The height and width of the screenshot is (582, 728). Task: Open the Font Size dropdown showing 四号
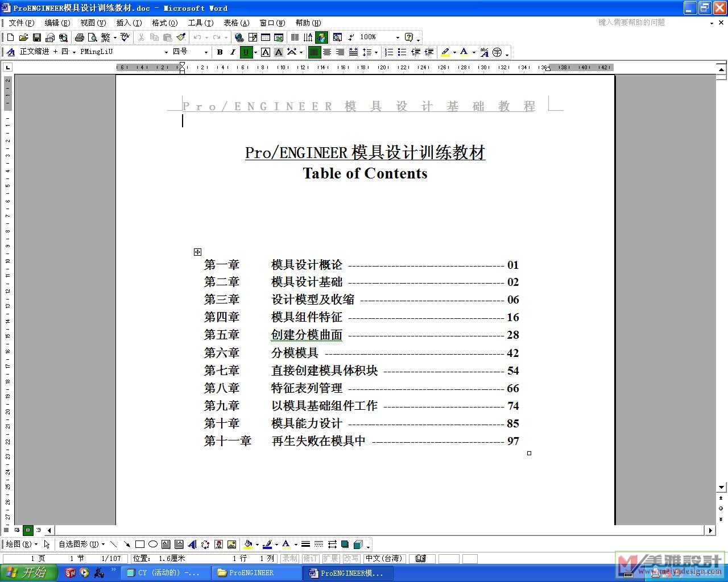pos(206,52)
